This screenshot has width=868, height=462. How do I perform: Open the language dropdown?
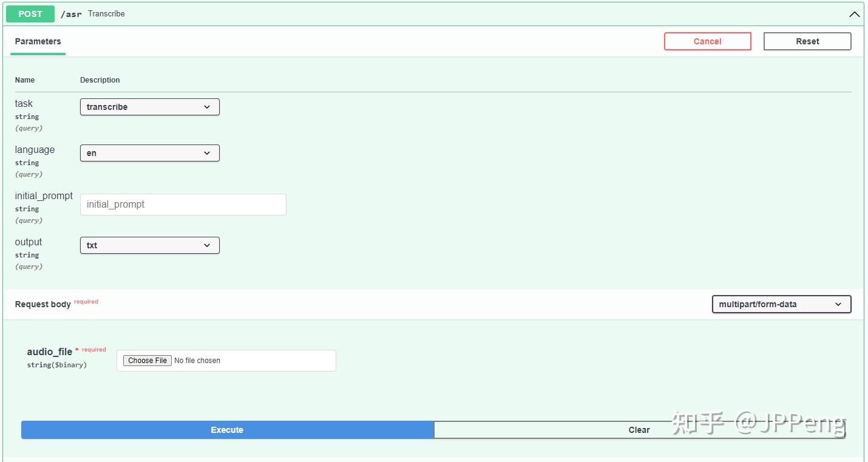pos(149,153)
